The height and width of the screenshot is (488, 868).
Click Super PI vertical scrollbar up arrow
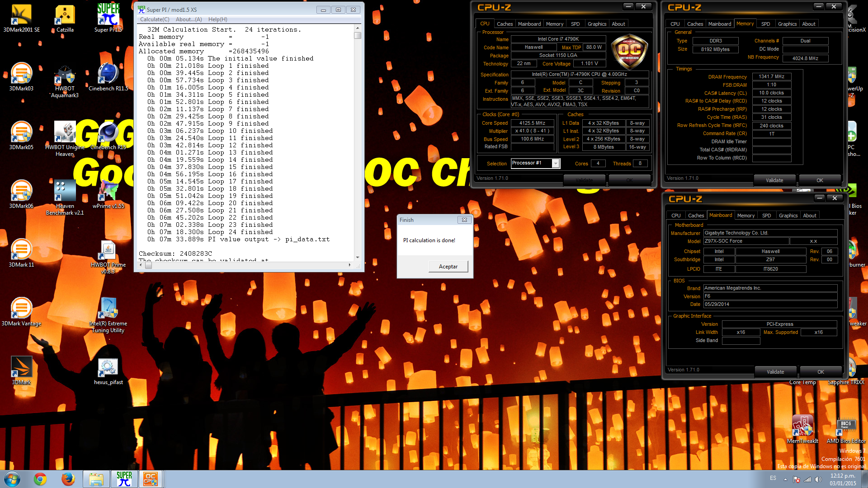click(358, 28)
